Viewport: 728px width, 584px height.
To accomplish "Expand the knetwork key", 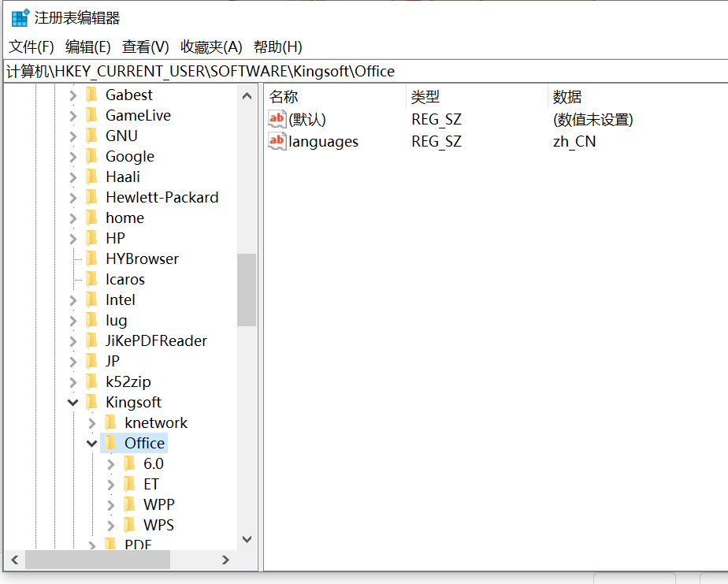I will (92, 422).
